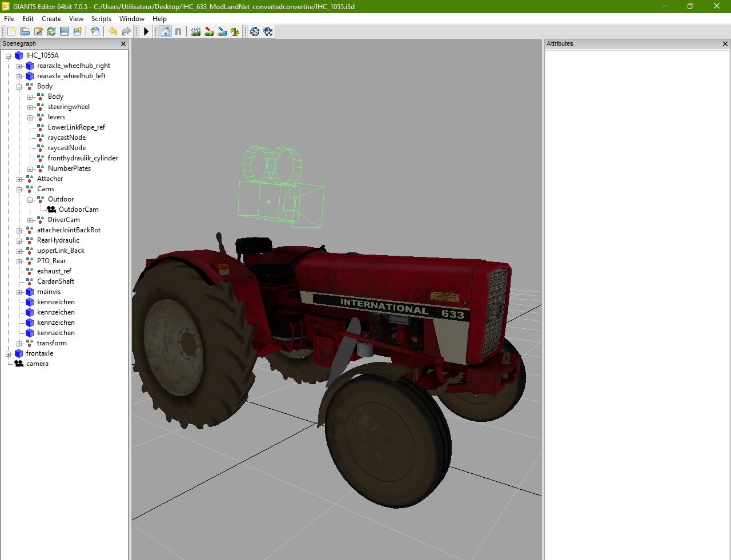731x560 pixels.
Task: Open the Scripts menu
Action: pyautogui.click(x=101, y=19)
